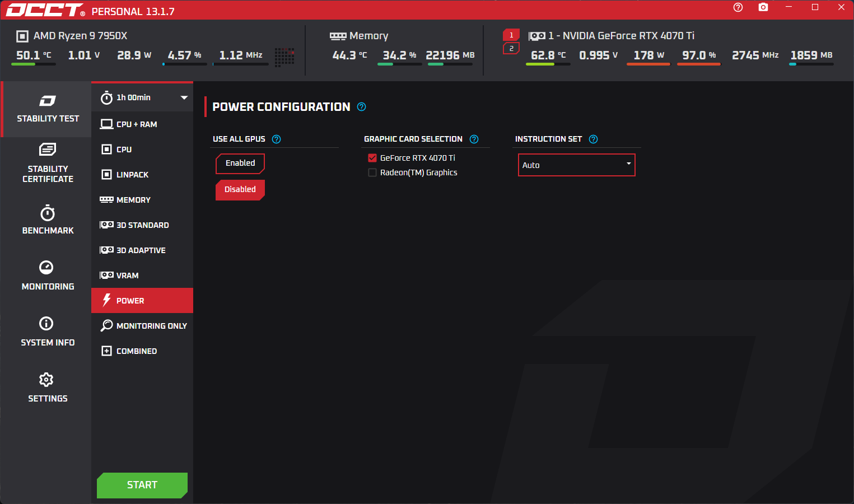Click the CPU core grid icon
Viewport: 854px width, 504px height.
pos(284,57)
